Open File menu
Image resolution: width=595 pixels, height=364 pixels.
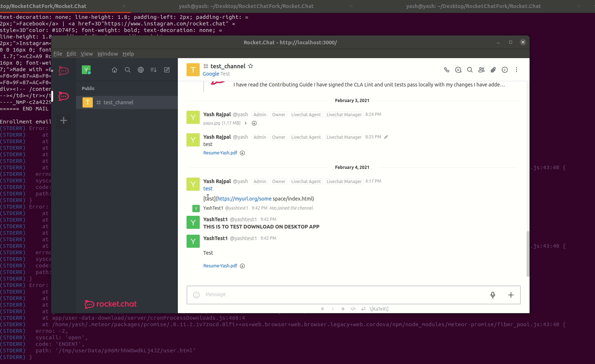(x=58, y=53)
